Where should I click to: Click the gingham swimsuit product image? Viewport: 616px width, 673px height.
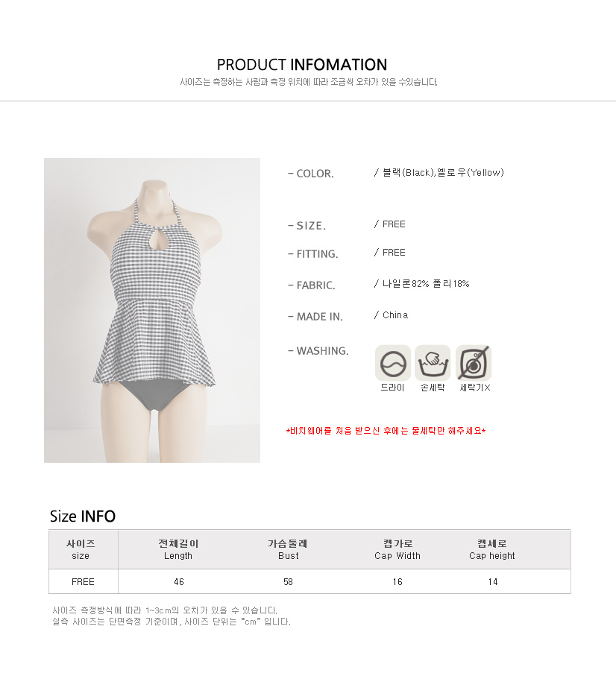[x=152, y=310]
